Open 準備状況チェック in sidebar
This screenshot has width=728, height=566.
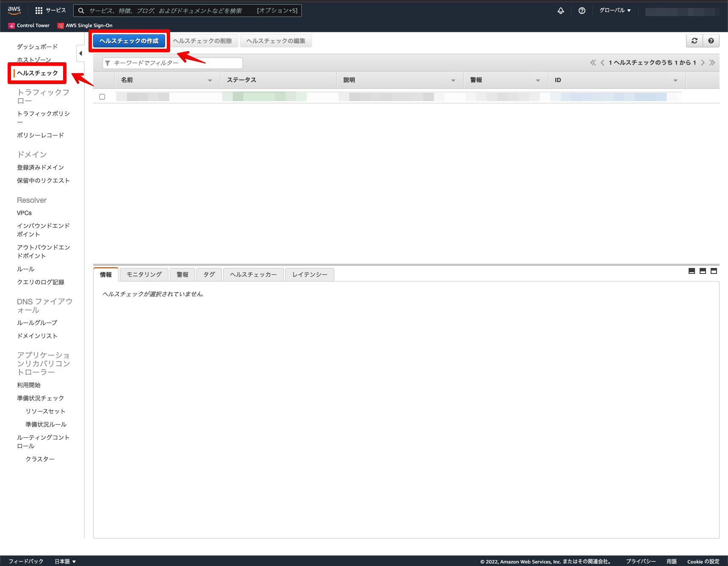pyautogui.click(x=40, y=398)
